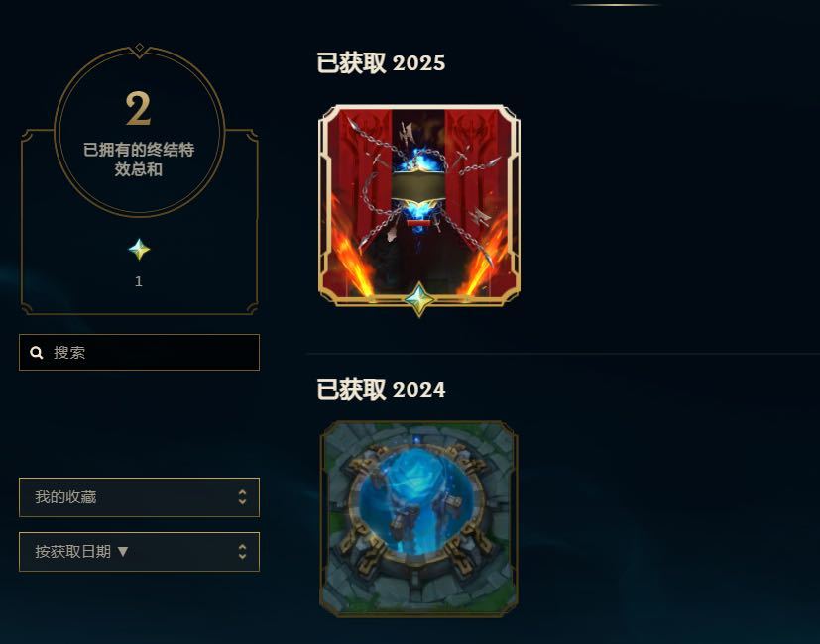Click the count 1 below the star icon
The height and width of the screenshot is (644, 820).
tap(139, 281)
